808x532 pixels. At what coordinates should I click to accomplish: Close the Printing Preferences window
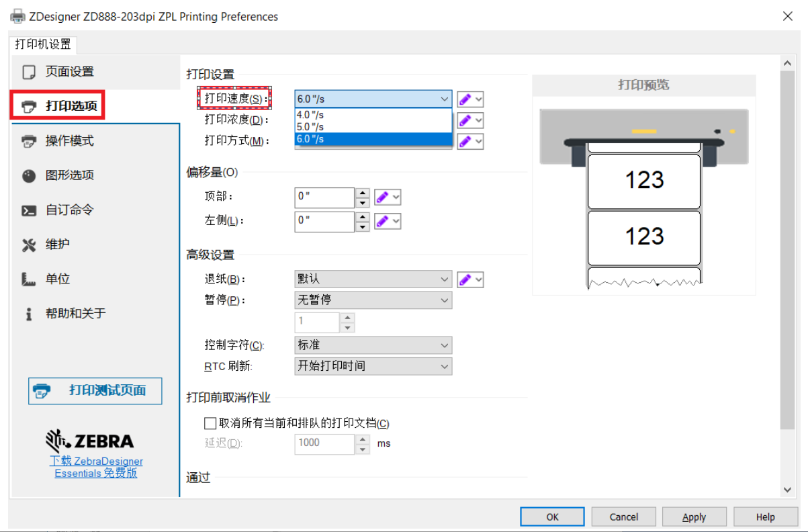click(x=788, y=16)
